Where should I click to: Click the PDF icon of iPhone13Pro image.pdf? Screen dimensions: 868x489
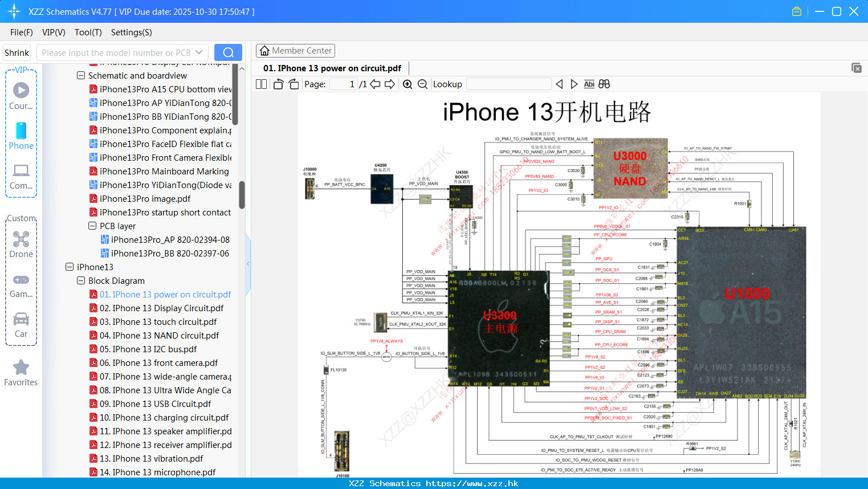[x=93, y=198]
